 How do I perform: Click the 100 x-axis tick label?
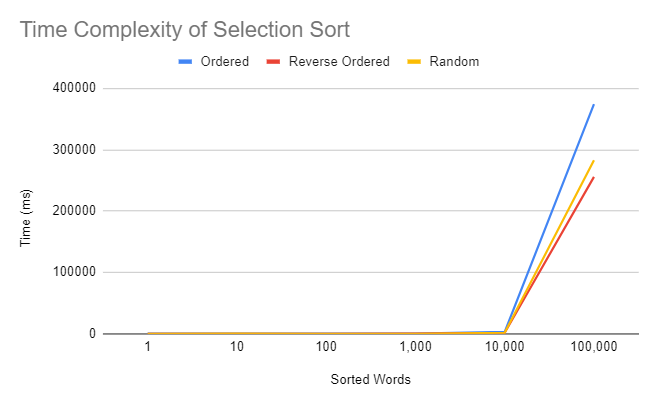(326, 347)
